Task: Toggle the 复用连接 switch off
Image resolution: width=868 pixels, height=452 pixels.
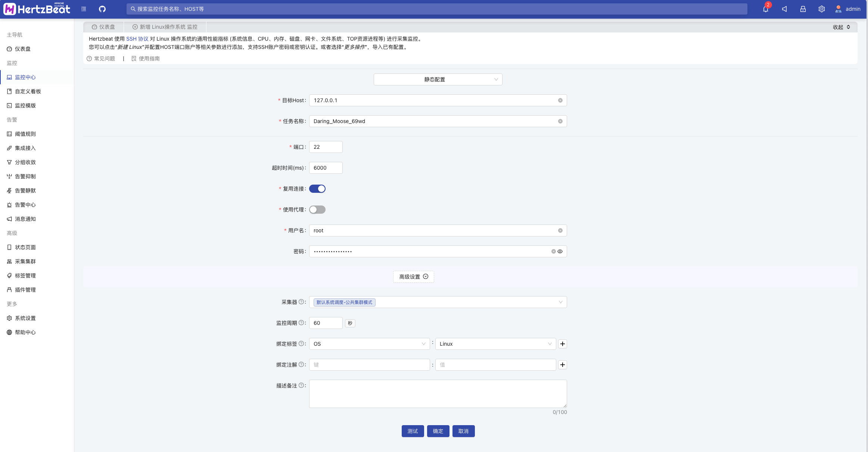Action: point(317,189)
